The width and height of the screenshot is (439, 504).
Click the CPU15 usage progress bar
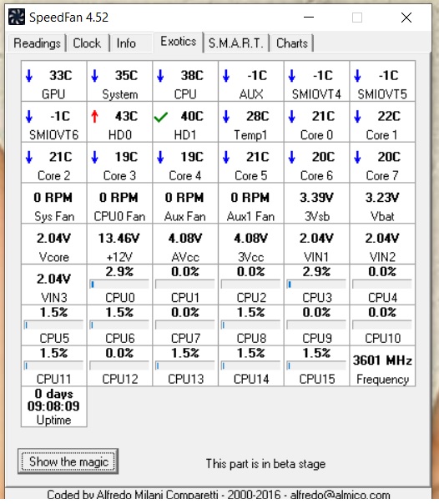(x=316, y=365)
